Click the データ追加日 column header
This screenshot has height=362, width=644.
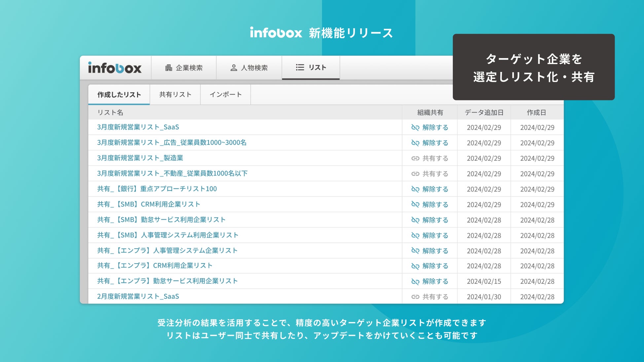(484, 113)
